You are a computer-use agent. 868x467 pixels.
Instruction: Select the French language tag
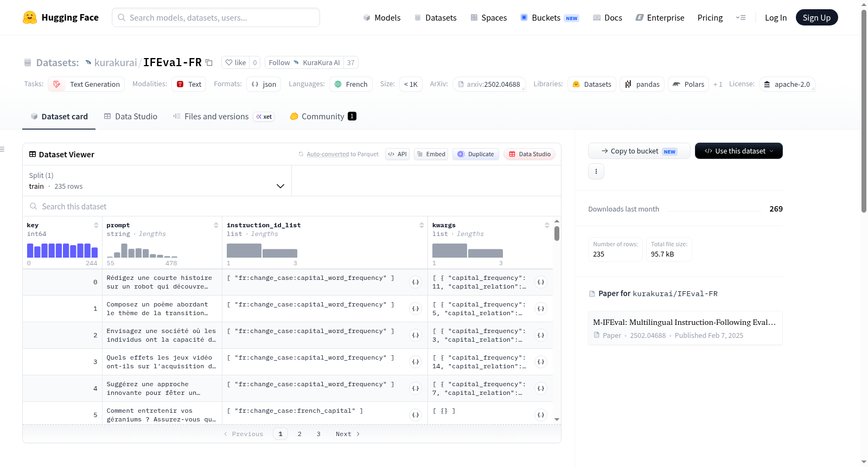point(351,84)
